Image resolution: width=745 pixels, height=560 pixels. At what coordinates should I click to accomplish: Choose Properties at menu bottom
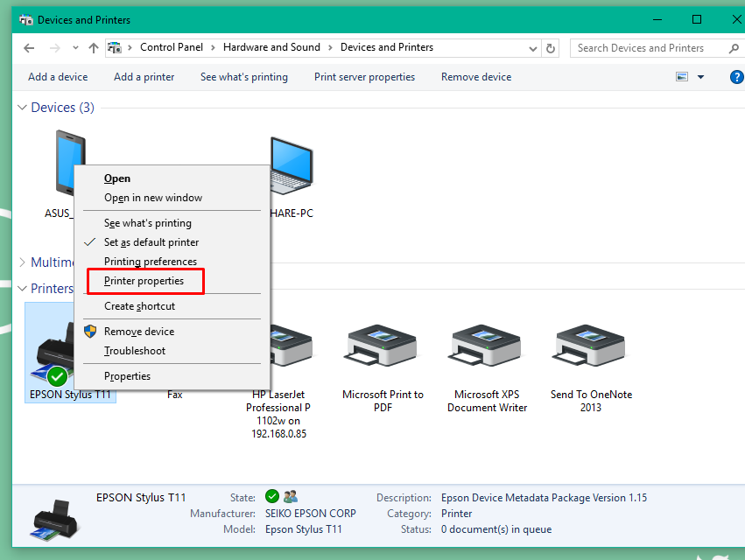point(127,376)
